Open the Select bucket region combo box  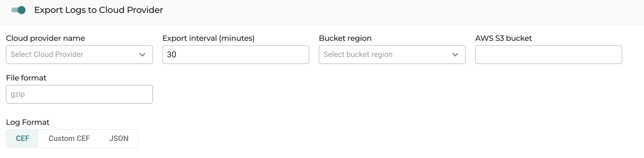click(392, 55)
